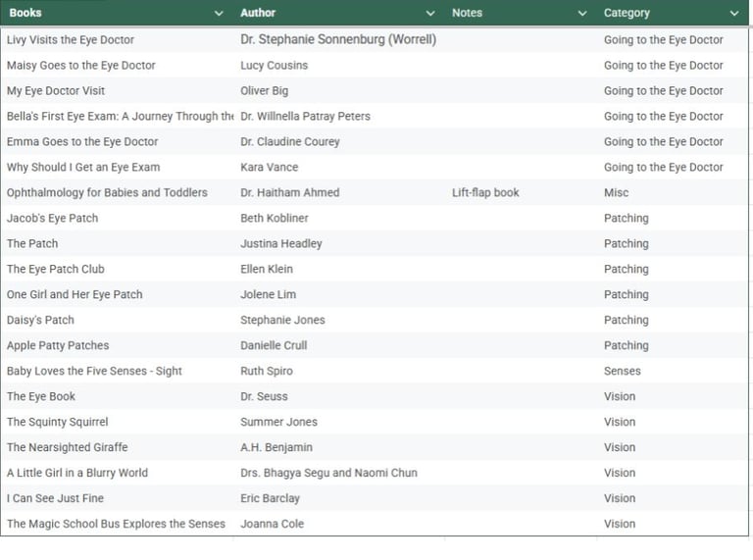The height and width of the screenshot is (560, 753).
Task: Open the Category column filter dropdown
Action: (x=733, y=14)
